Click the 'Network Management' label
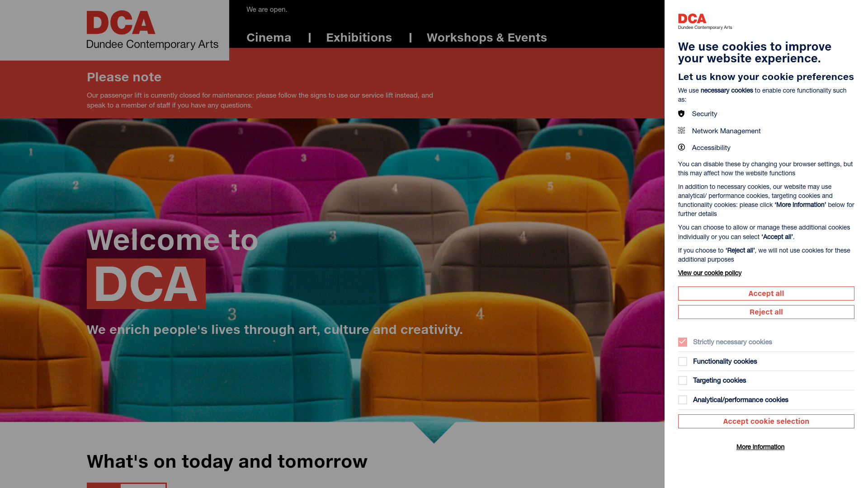 [x=726, y=131]
